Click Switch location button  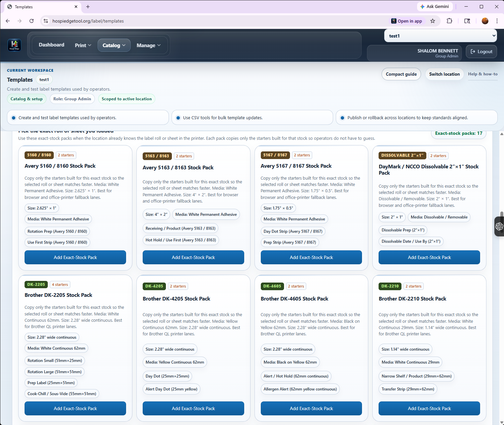(444, 74)
